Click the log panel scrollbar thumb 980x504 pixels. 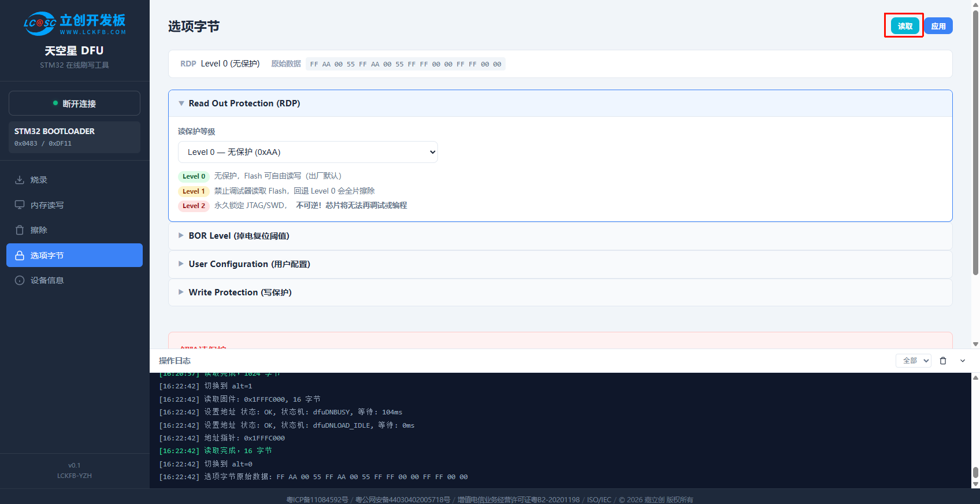tap(975, 472)
